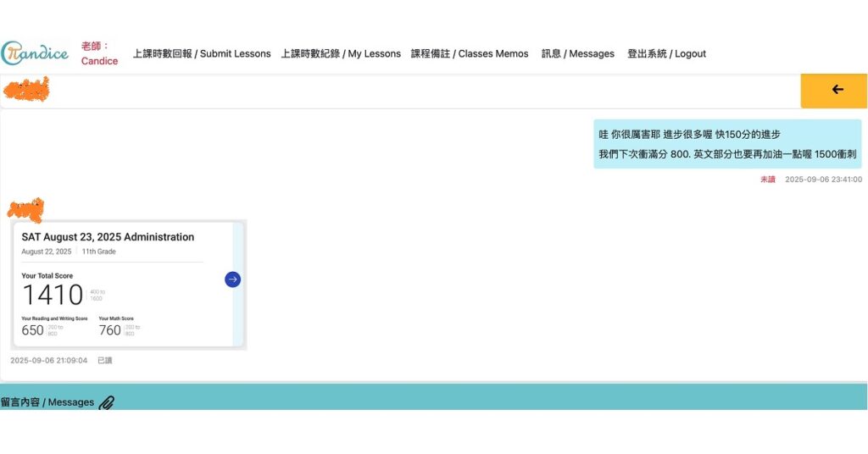The width and height of the screenshot is (868, 454).
Task: Click the 760 math score value
Action: click(x=110, y=330)
